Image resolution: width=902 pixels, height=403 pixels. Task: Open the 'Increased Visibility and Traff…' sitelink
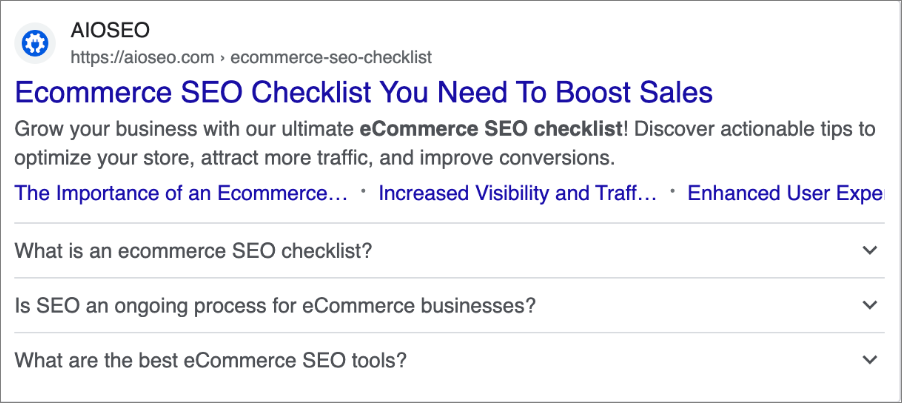click(517, 193)
